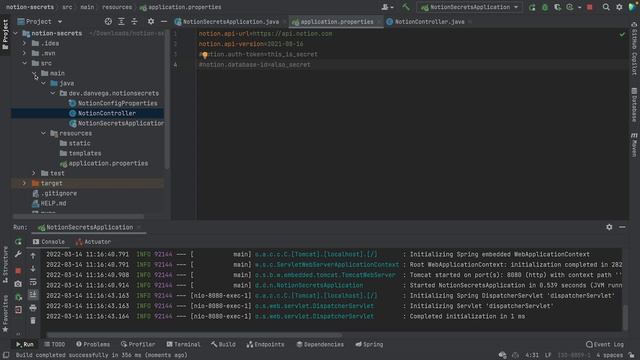The image size is (640, 360).
Task: Open the Event Log
Action: pos(604,344)
